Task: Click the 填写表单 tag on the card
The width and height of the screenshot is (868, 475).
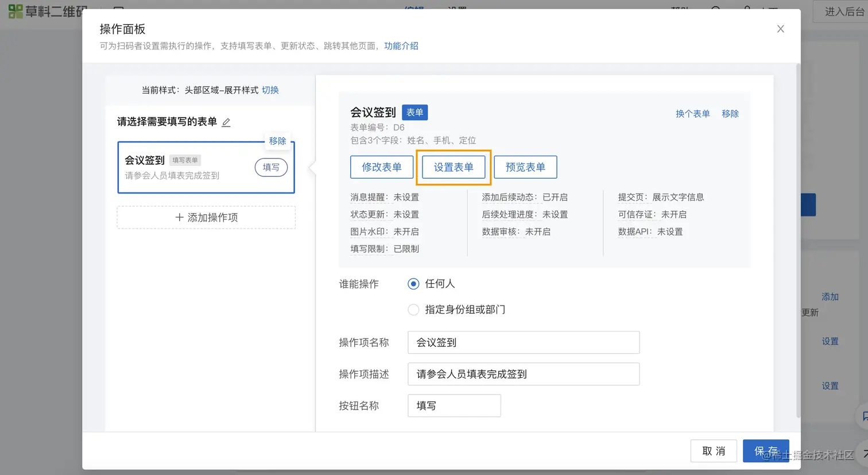Action: tap(185, 160)
